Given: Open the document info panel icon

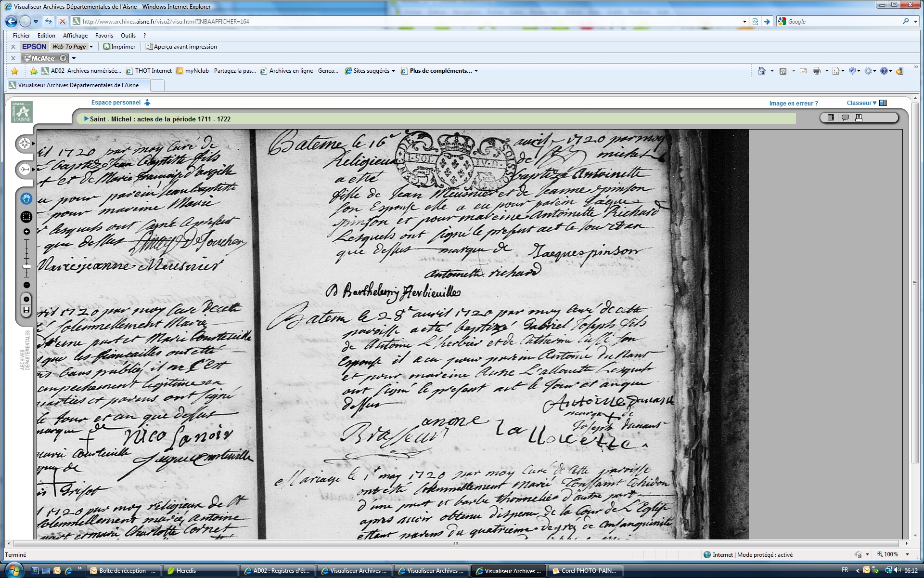Looking at the screenshot, I should (831, 118).
